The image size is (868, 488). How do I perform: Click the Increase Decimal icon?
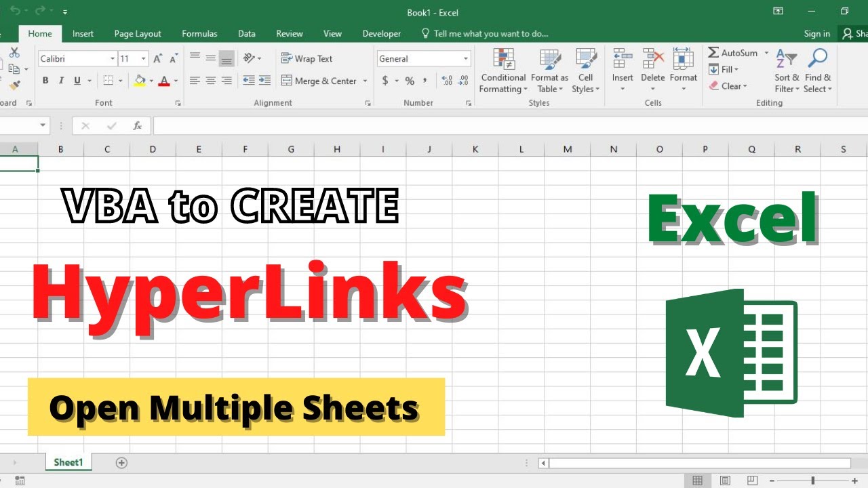447,81
